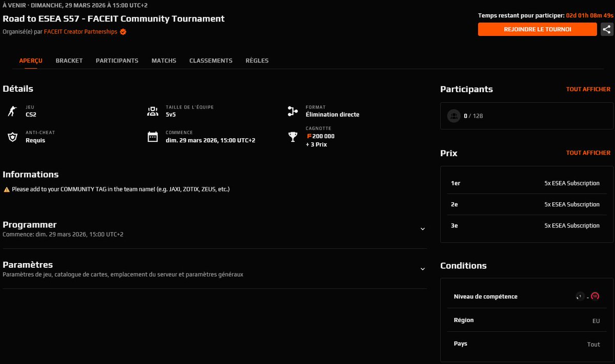Image resolution: width=615 pixels, height=364 pixels.
Task: Switch to the Règles tab
Action: pos(257,60)
